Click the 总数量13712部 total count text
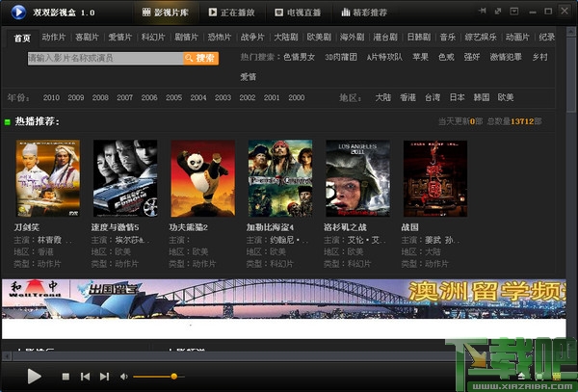The height and width of the screenshot is (392, 578). point(514,121)
